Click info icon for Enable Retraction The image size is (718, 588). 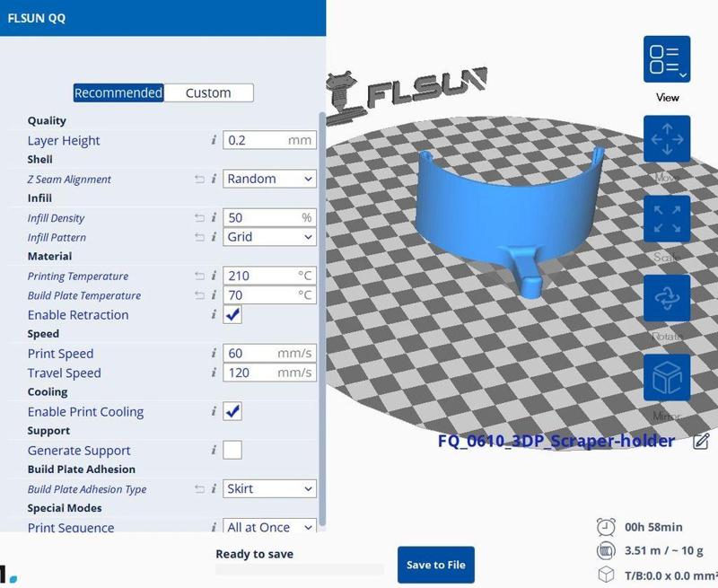point(214,314)
